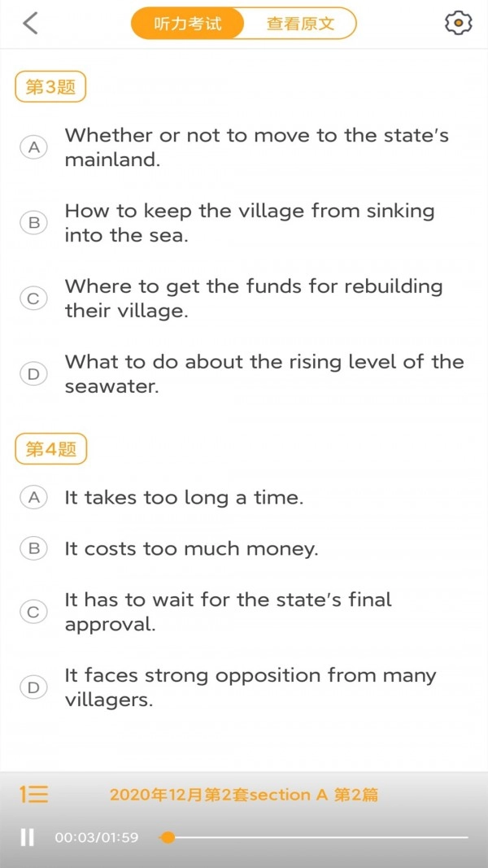Select option B for question 3
Screen dimensions: 488x868
click(33, 223)
